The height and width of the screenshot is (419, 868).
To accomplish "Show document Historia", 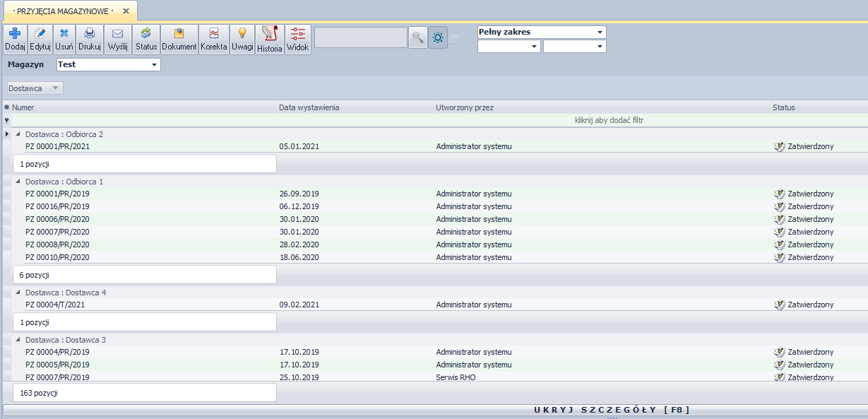I will coord(270,40).
